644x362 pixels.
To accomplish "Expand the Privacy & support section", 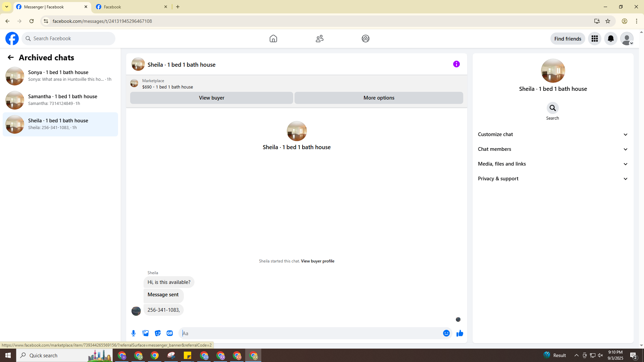I will [553, 179].
